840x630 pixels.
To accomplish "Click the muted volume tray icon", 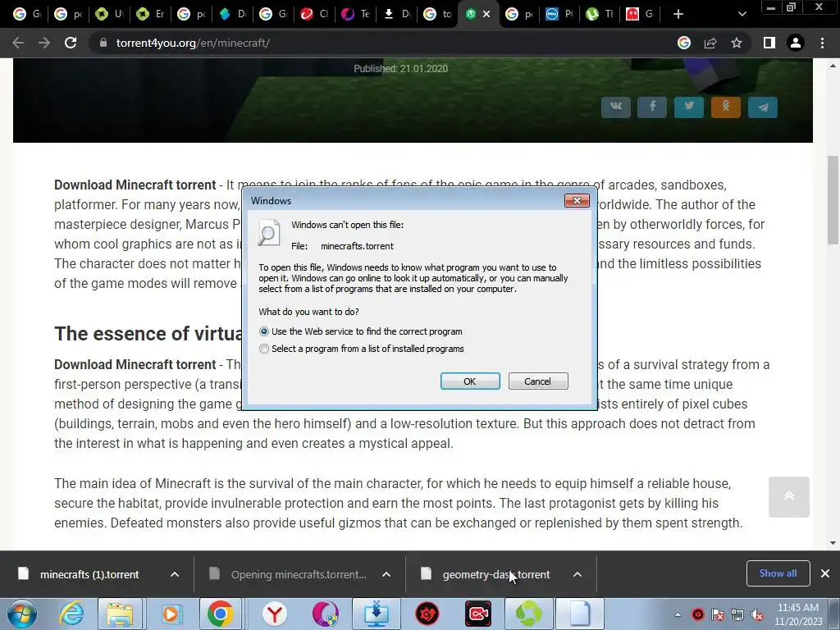I will (x=757, y=614).
